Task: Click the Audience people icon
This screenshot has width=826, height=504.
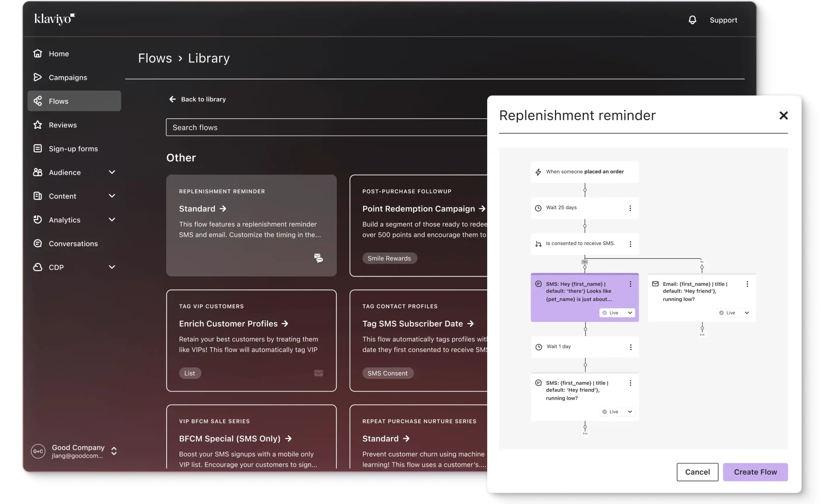Action: pyautogui.click(x=38, y=172)
